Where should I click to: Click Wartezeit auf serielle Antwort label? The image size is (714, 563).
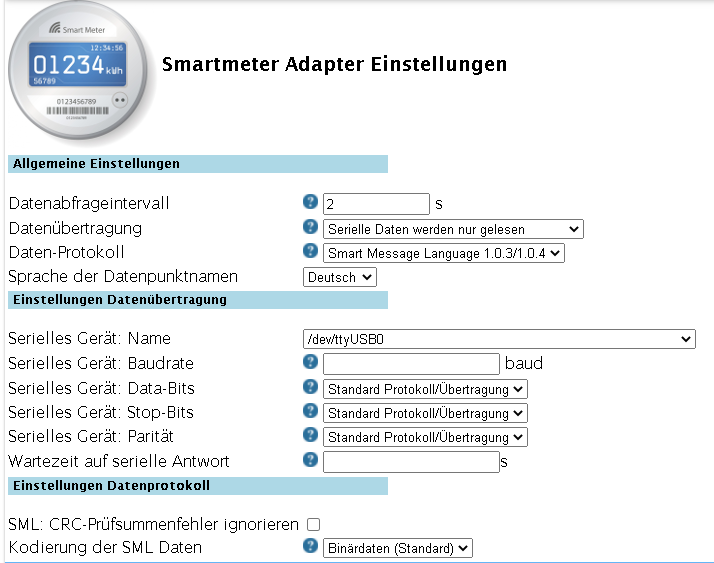pyautogui.click(x=118, y=461)
